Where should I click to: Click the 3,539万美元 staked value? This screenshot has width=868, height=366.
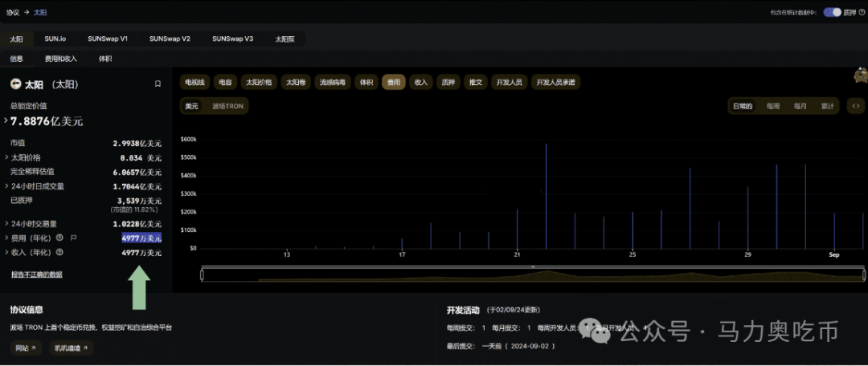coord(140,201)
